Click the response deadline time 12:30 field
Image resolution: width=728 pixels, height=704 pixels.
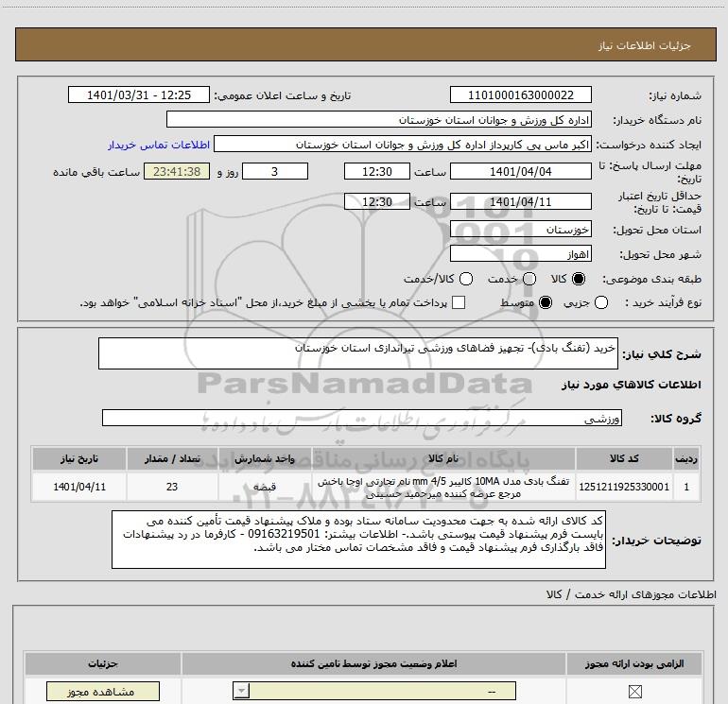[377, 172]
